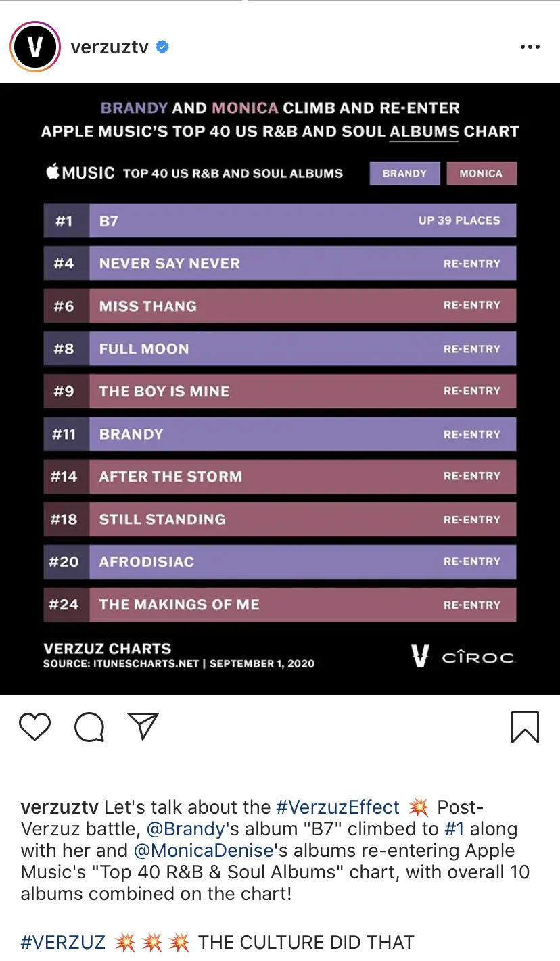Tap the Apple Music logo in the chart

click(80, 172)
